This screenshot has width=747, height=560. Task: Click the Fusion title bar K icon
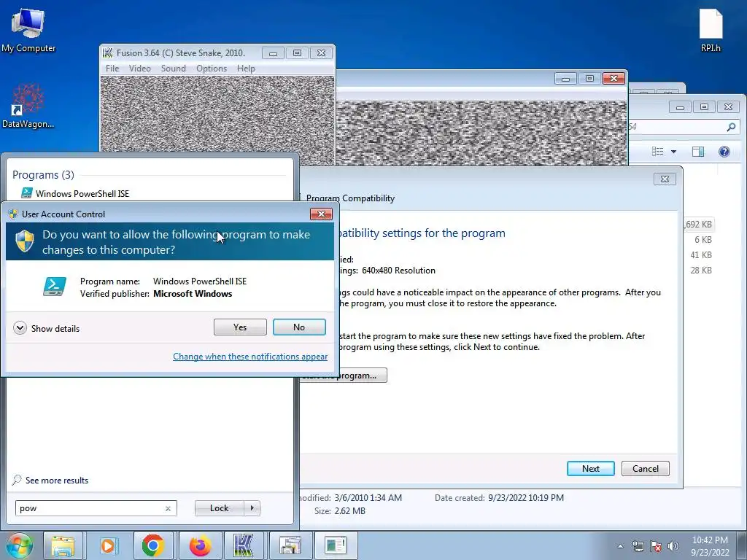pyautogui.click(x=108, y=52)
